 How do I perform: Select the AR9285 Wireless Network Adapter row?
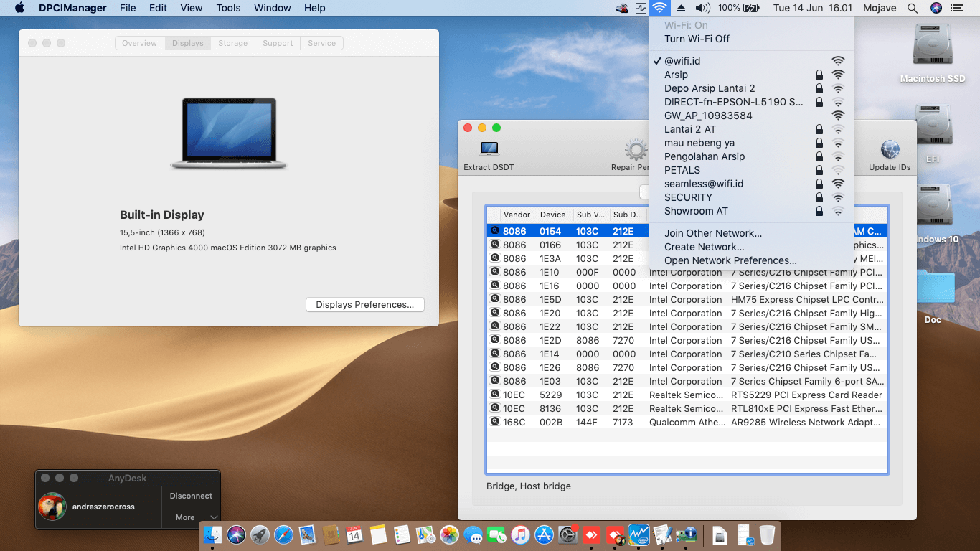687,422
